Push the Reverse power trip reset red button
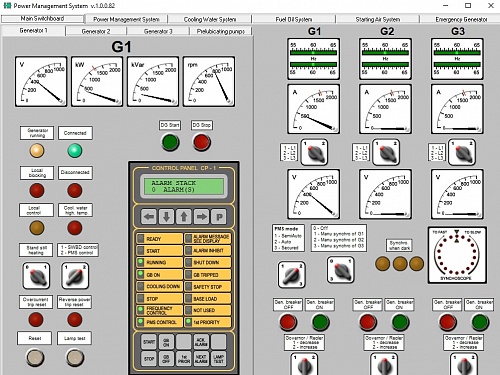This screenshot has width=500, height=375. [74, 320]
